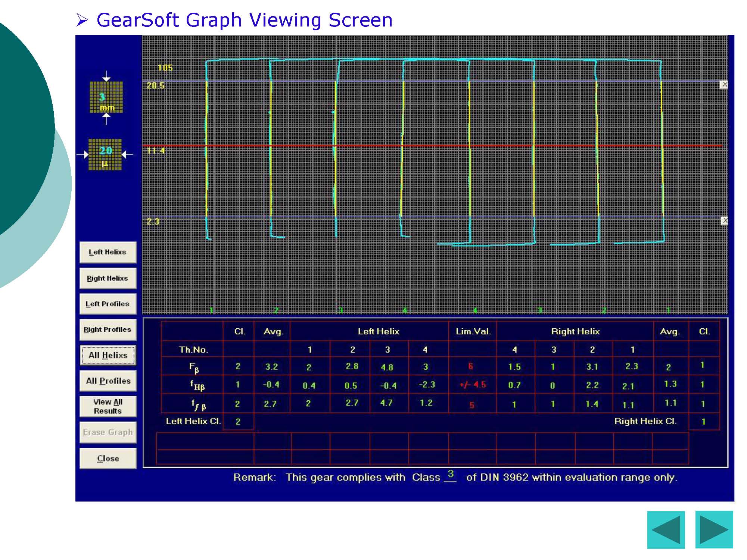The image size is (747, 560).
Task: Go to previous slide with left arrow
Action: click(x=666, y=530)
